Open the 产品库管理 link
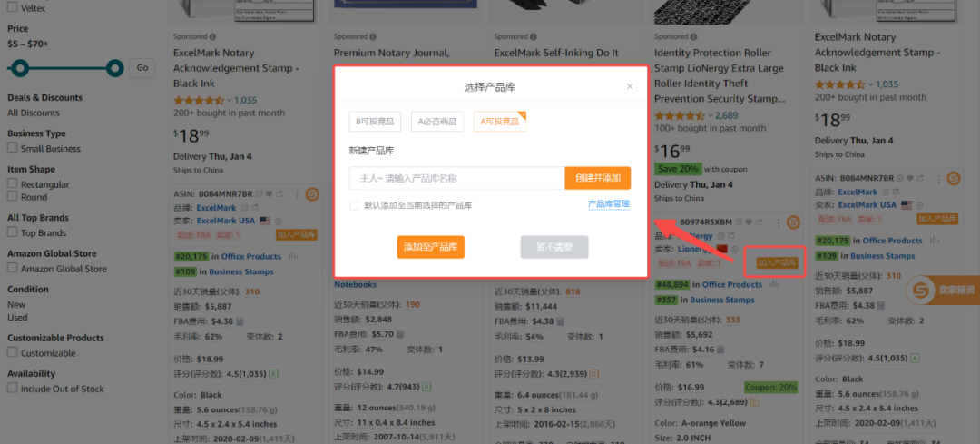Screen dimensions: 980x444 (x=609, y=204)
